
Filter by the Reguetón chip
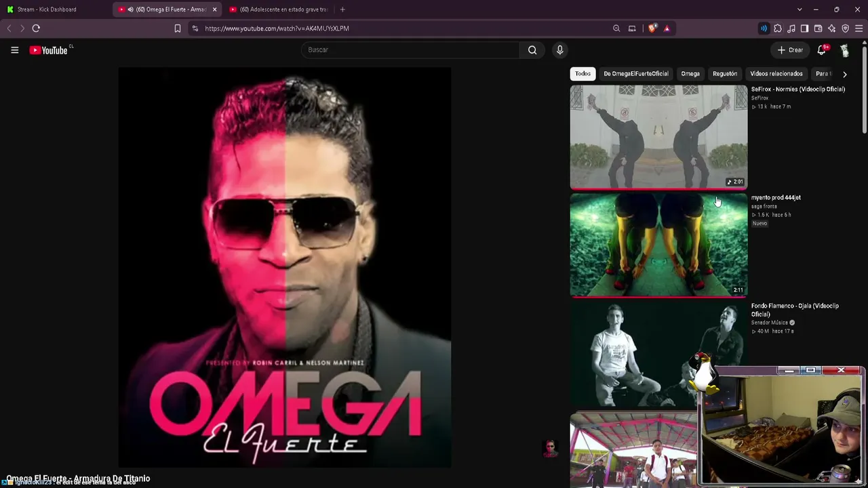725,74
